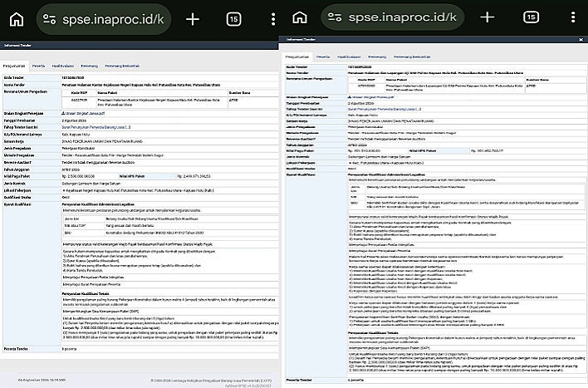Open site info icon in left browser address bar
Image resolution: width=588 pixels, height=388 pixels.
click(50, 19)
